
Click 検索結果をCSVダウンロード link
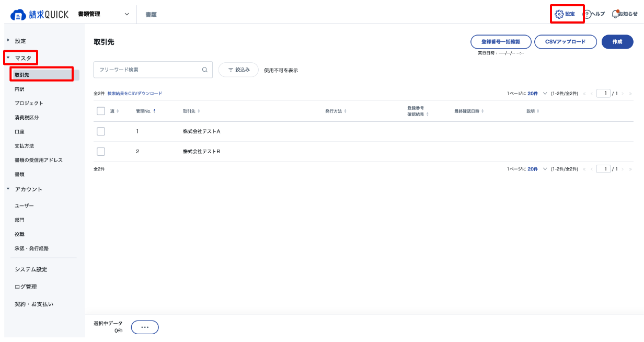[135, 94]
